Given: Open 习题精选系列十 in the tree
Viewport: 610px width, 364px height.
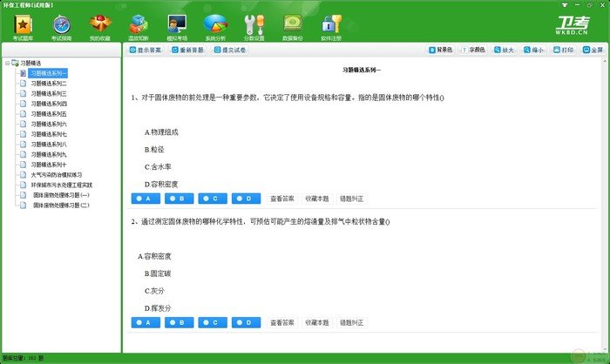Looking at the screenshot, I should click(x=49, y=165).
